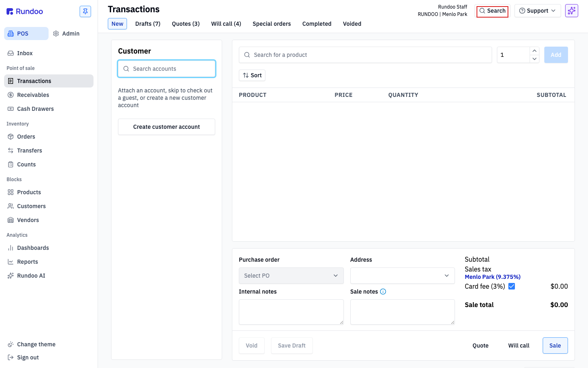Click the Will call button

click(519, 346)
